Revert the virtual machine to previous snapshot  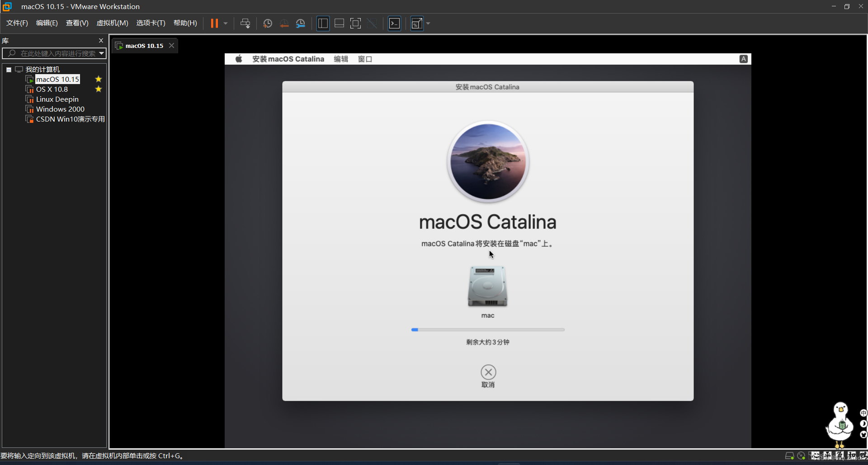[x=284, y=23]
